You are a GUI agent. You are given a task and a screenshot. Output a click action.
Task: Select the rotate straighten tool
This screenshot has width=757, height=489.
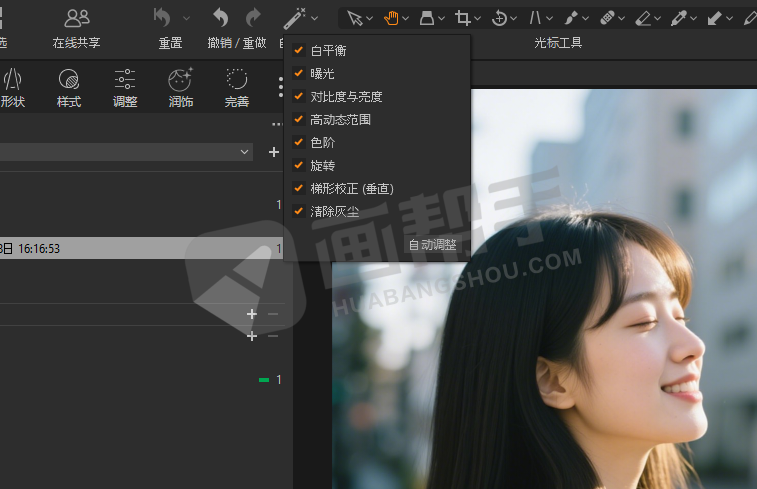click(499, 18)
